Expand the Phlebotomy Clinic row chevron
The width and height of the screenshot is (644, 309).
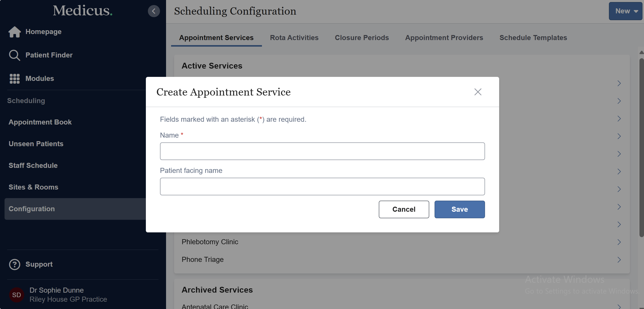(x=619, y=242)
